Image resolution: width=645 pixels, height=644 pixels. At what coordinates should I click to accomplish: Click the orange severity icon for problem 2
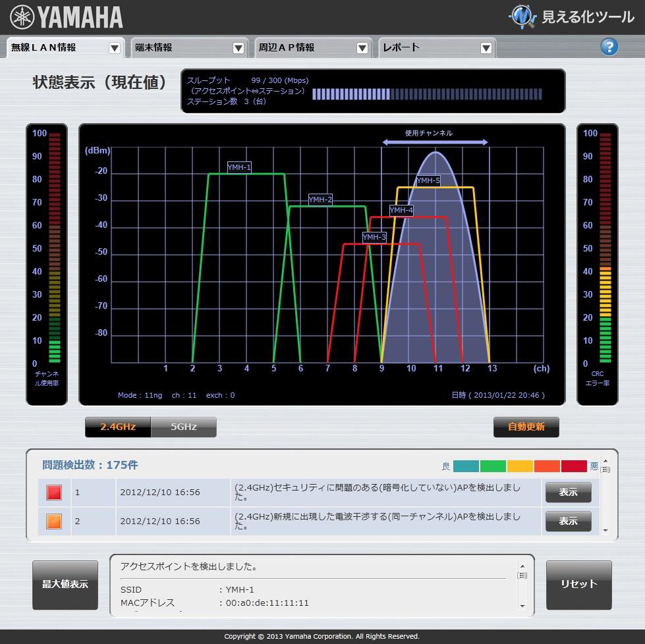click(54, 521)
